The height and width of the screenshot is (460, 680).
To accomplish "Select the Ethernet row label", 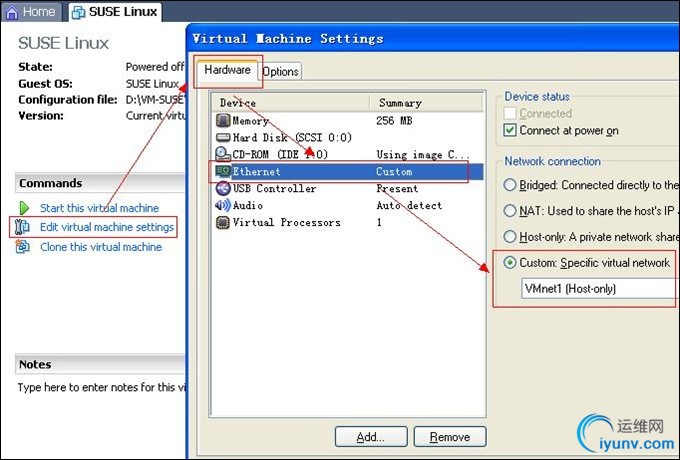I will tap(256, 171).
